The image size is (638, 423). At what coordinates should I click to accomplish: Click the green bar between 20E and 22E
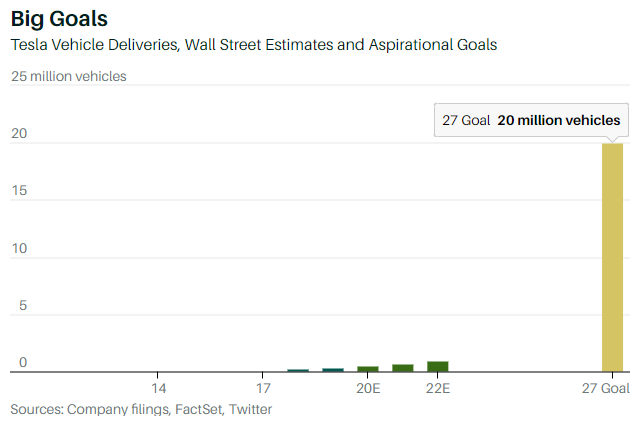(403, 367)
